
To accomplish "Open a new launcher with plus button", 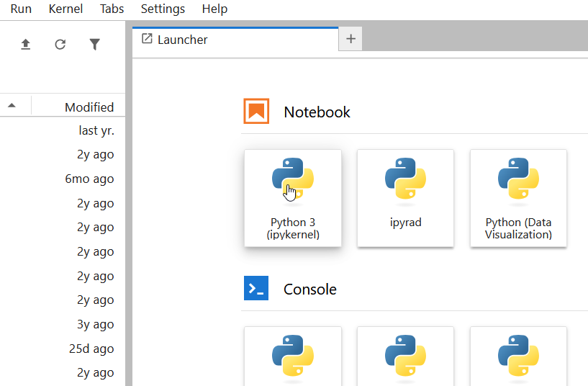I will pyautogui.click(x=350, y=39).
